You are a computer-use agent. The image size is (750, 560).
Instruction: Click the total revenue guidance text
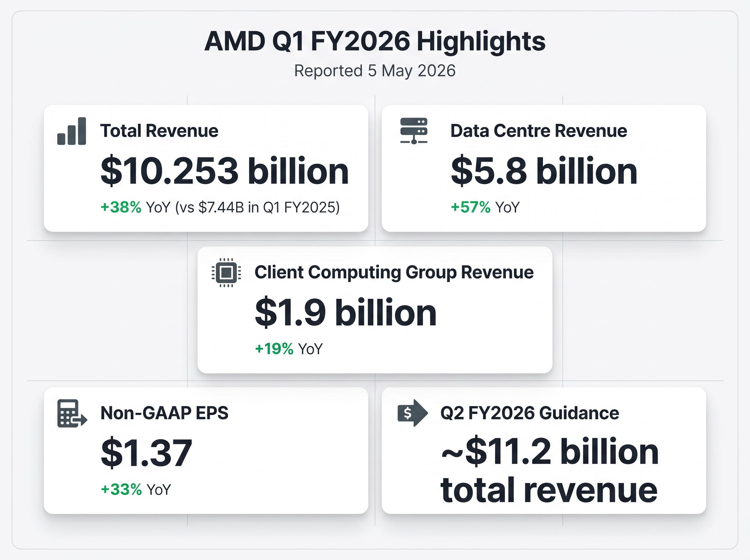pos(549,490)
